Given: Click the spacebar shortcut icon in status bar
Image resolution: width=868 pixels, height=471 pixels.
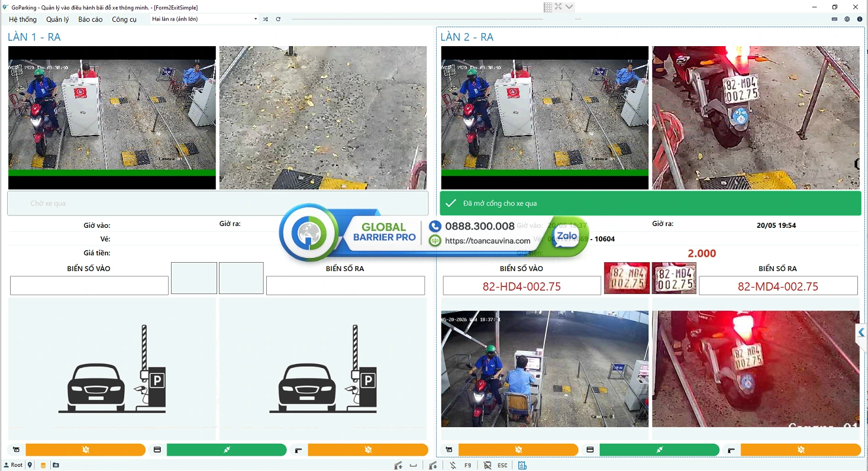Looking at the screenshot, I should coord(414,466).
